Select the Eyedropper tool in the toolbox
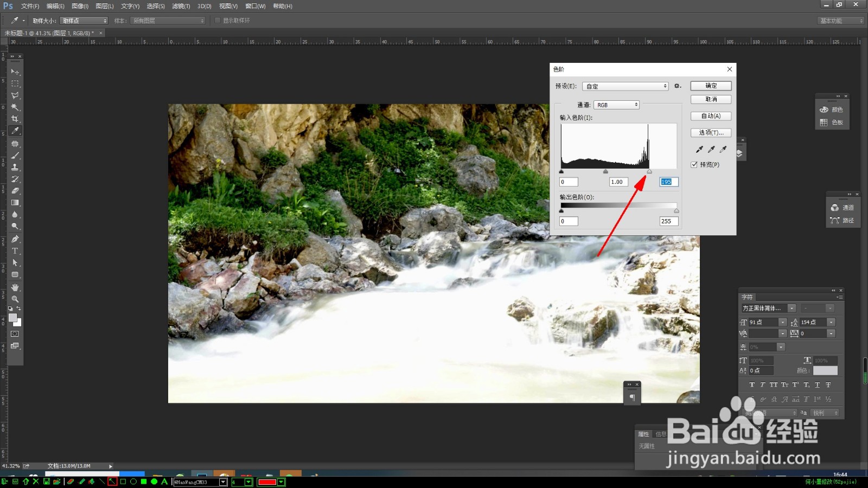This screenshot has width=868, height=488. (15, 131)
